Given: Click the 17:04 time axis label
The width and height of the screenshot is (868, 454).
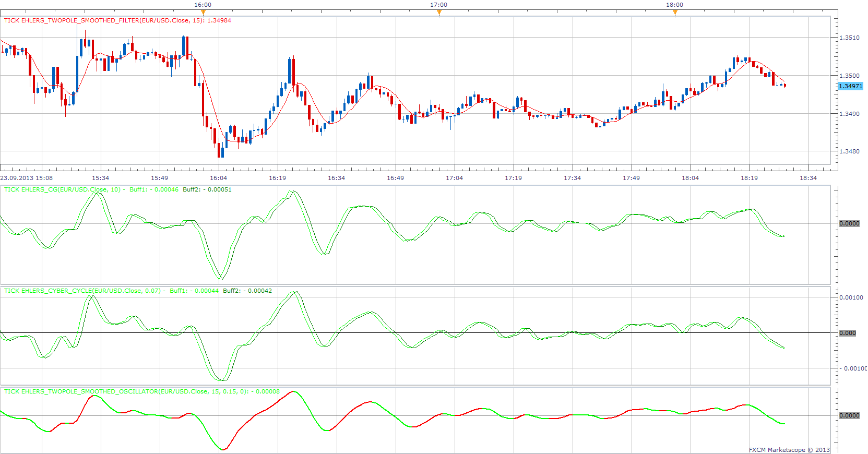Looking at the screenshot, I should point(454,178).
